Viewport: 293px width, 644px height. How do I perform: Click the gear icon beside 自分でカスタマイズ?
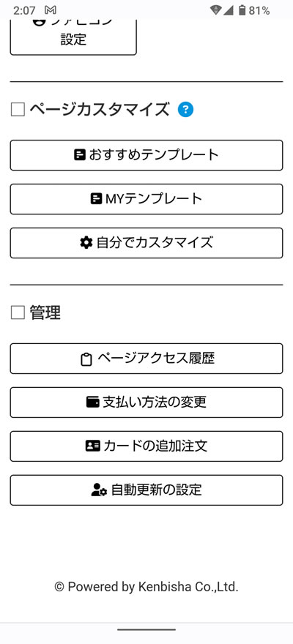click(86, 243)
